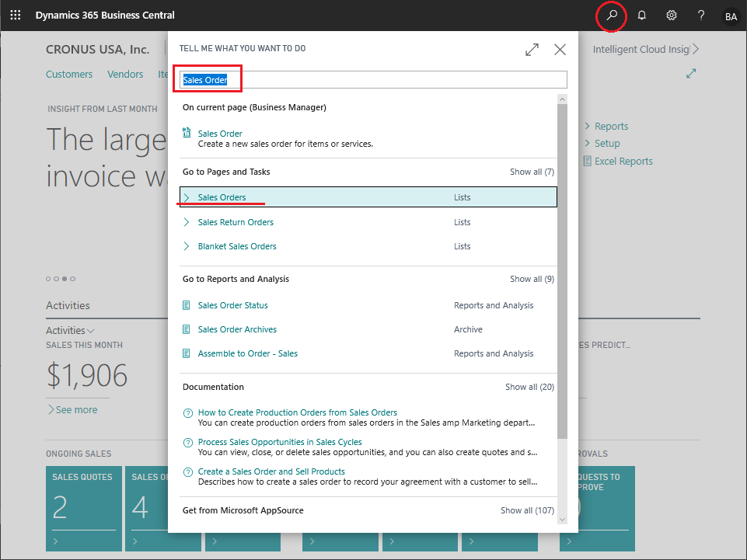
Task: Click help icon beside Sales Opportunities article
Action: pyautogui.click(x=188, y=443)
